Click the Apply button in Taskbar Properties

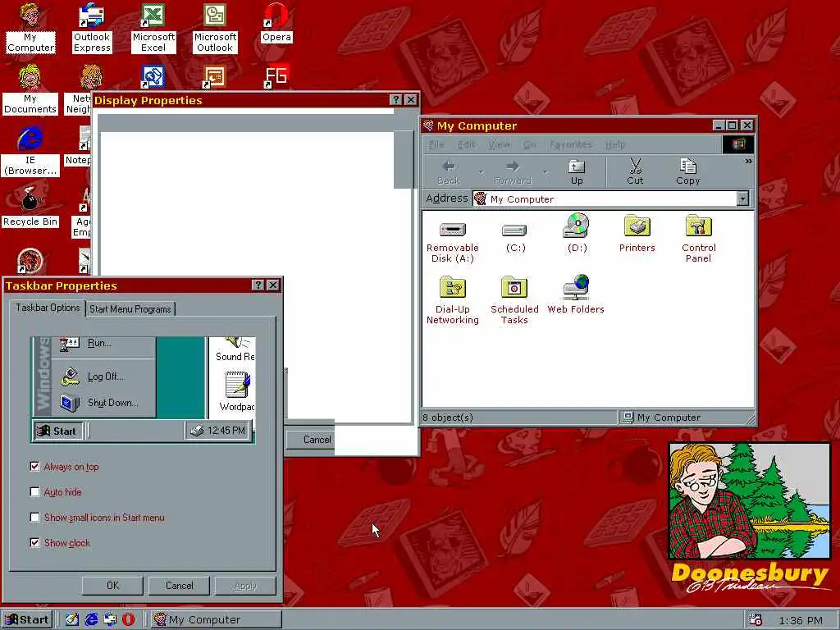pyautogui.click(x=245, y=586)
